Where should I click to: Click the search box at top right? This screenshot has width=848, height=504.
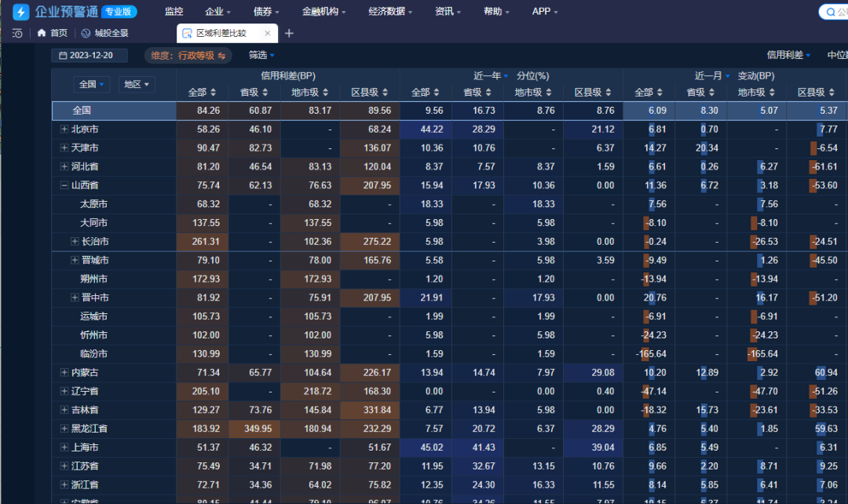tap(834, 12)
